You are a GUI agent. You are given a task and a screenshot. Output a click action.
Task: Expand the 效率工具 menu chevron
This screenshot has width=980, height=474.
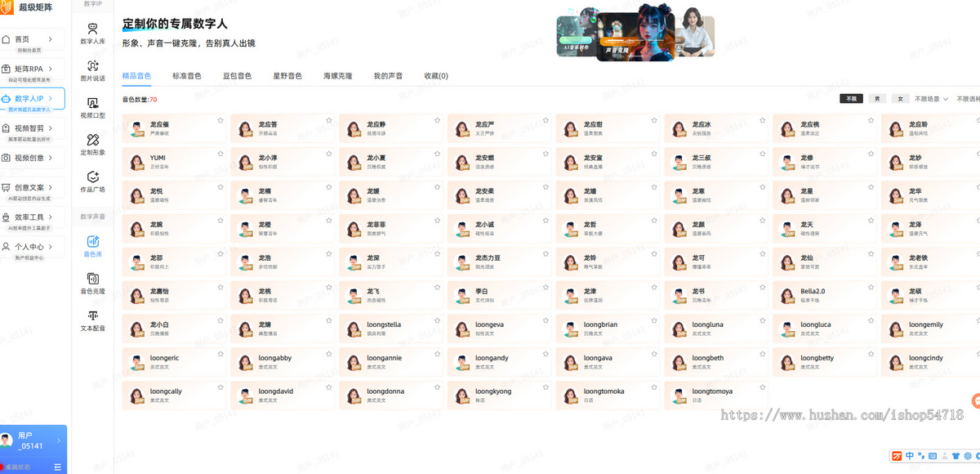pos(51,217)
